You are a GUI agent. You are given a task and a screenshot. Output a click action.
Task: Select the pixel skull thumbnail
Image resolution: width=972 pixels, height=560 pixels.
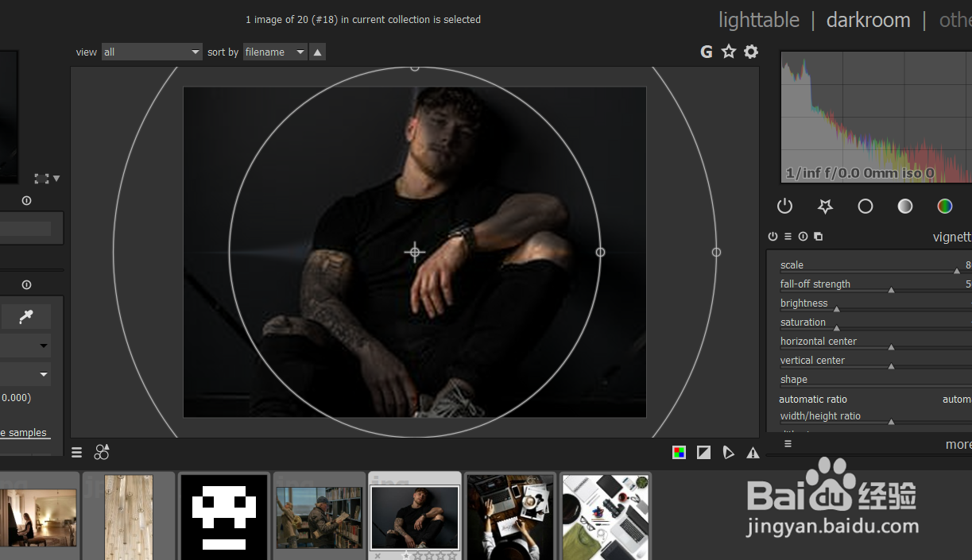(224, 517)
